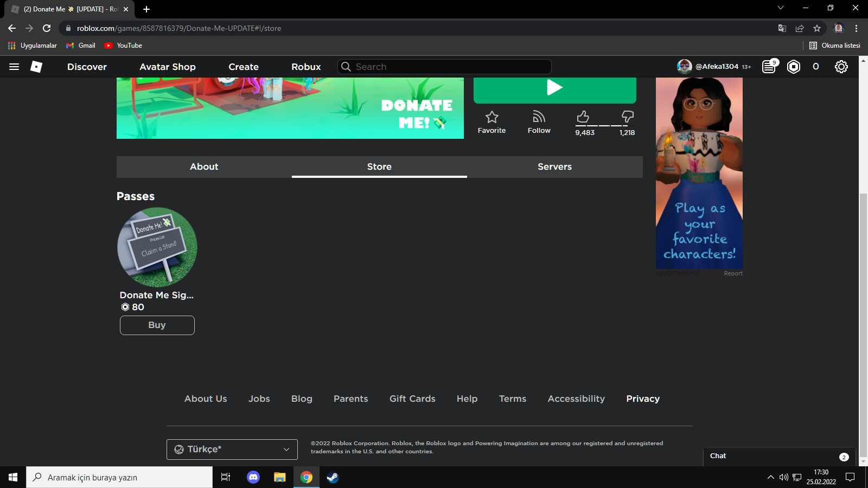This screenshot has height=488, width=868.
Task: Open the Donate Me Sign pass thumbnail
Action: click(157, 247)
